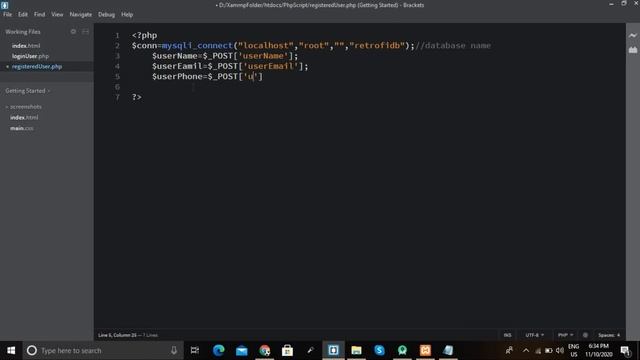640x360 pixels.
Task: Click the microphone icon in search box
Action: 174,350
